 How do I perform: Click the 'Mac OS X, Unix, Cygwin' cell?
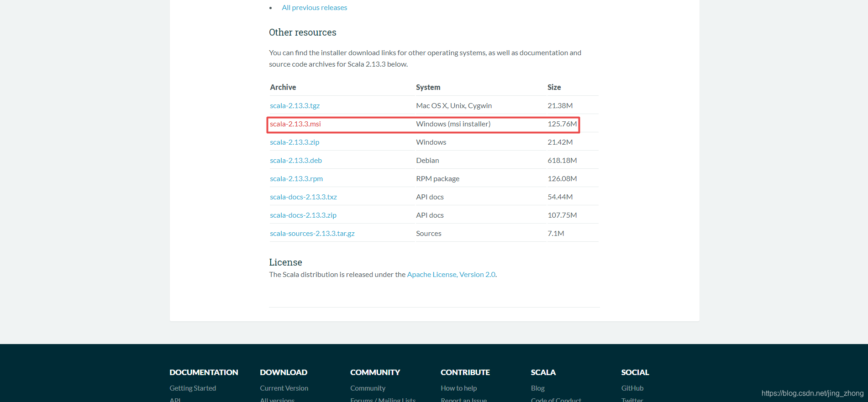(x=454, y=105)
